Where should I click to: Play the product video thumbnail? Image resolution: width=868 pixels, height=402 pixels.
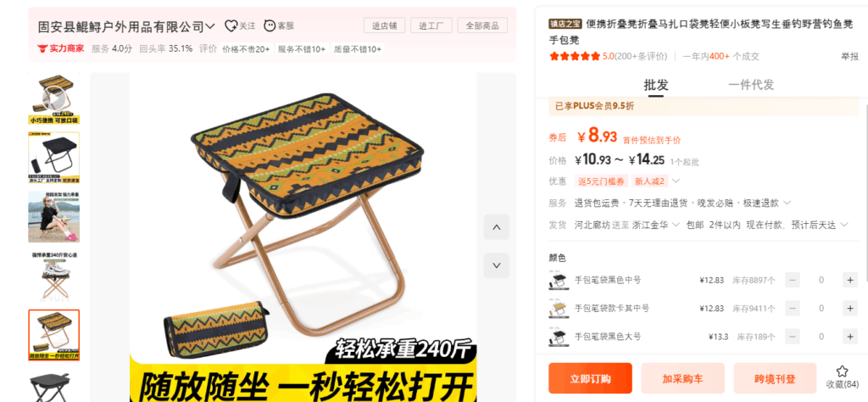54,99
